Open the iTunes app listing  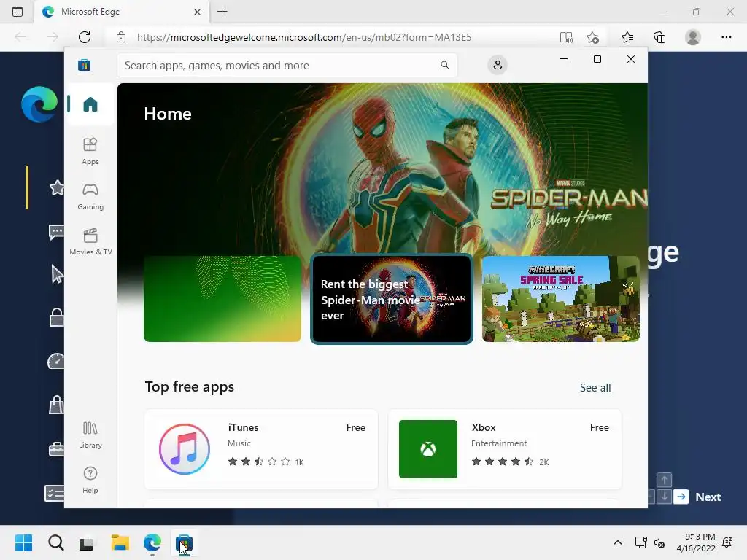click(261, 449)
